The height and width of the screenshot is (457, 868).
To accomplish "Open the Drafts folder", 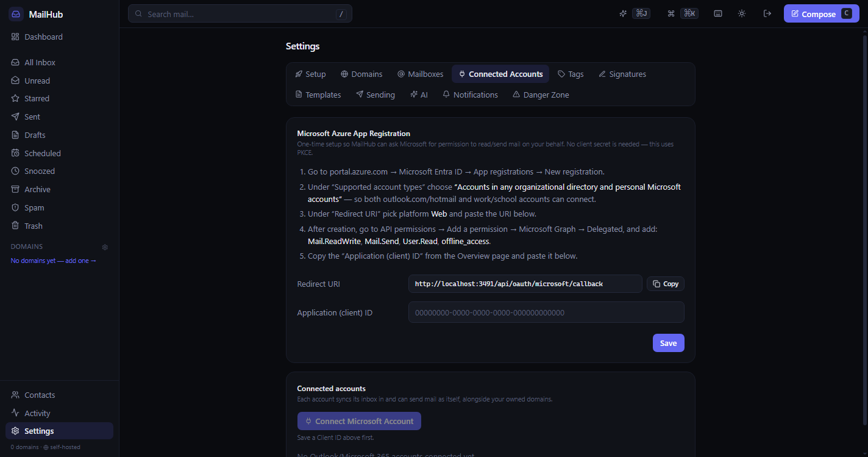I will pos(59,135).
